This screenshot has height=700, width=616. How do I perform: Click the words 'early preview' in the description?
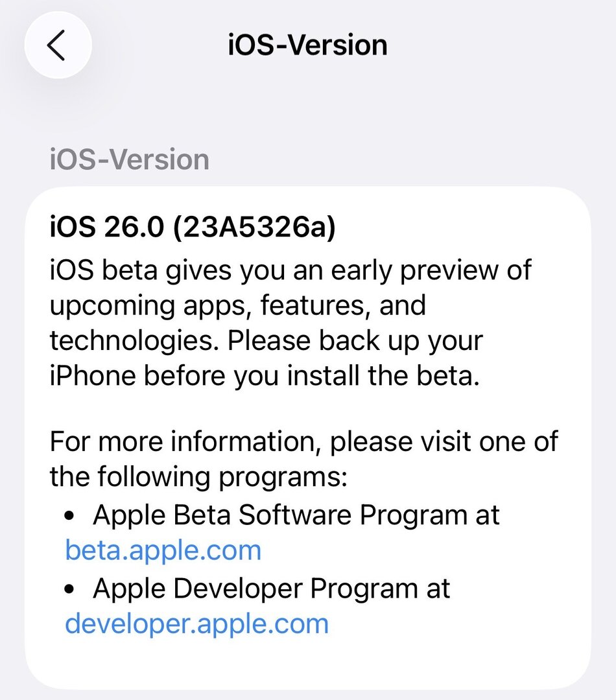pyautogui.click(x=415, y=268)
